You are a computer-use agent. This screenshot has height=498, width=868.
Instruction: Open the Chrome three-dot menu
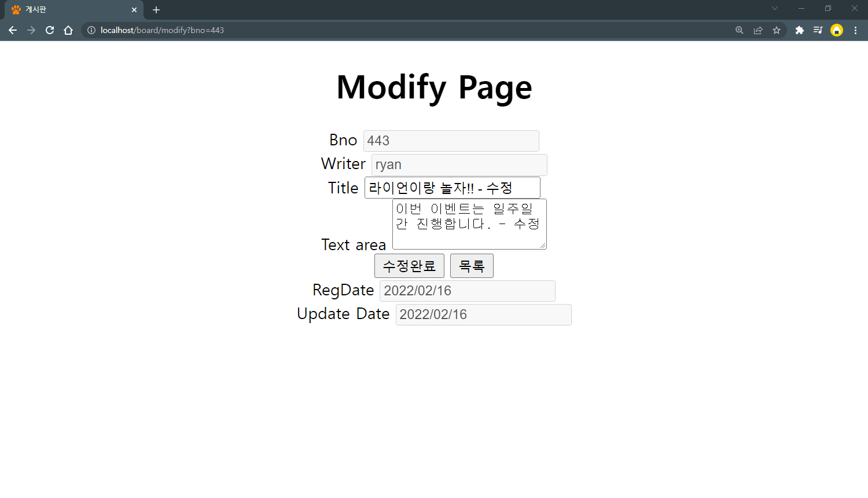tap(856, 30)
